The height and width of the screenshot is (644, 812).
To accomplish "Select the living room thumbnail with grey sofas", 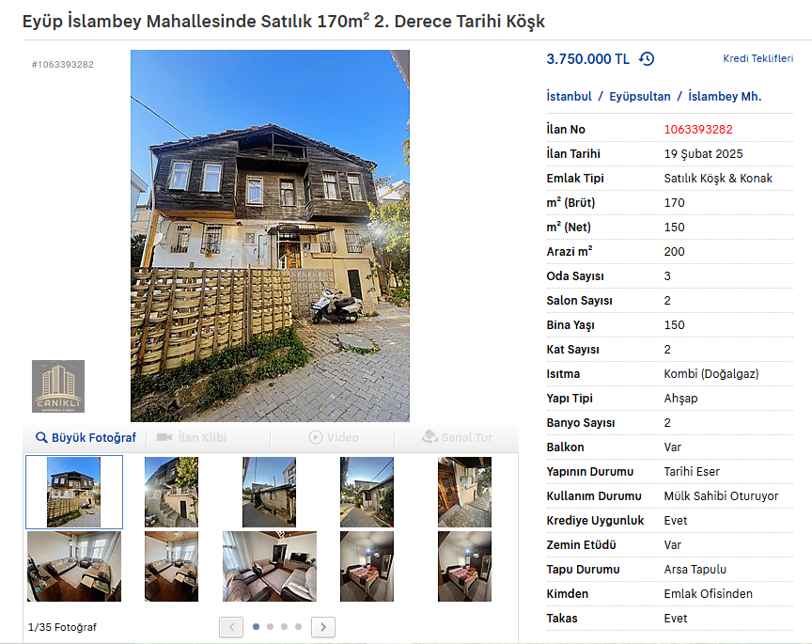I will coord(270,566).
